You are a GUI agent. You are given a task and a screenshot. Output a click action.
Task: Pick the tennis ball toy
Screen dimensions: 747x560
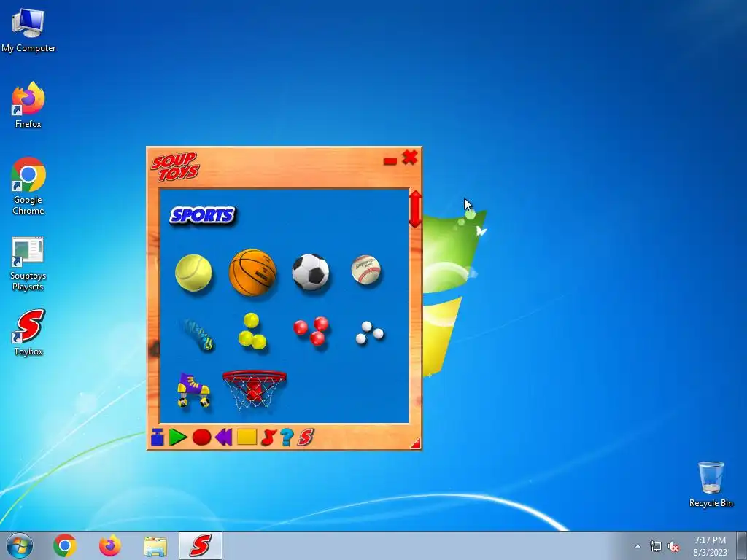193,273
